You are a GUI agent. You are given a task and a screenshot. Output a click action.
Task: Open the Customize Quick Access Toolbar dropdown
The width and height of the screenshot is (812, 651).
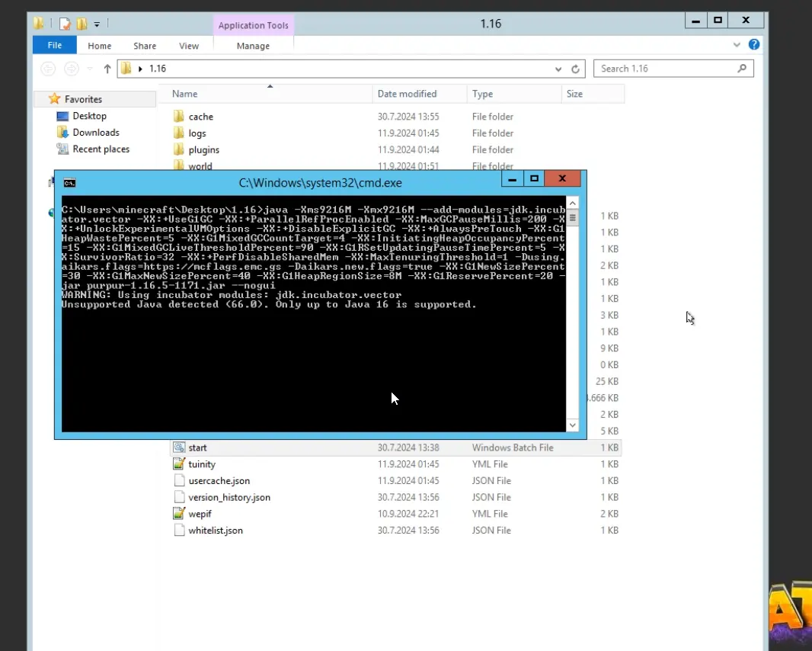tap(97, 24)
